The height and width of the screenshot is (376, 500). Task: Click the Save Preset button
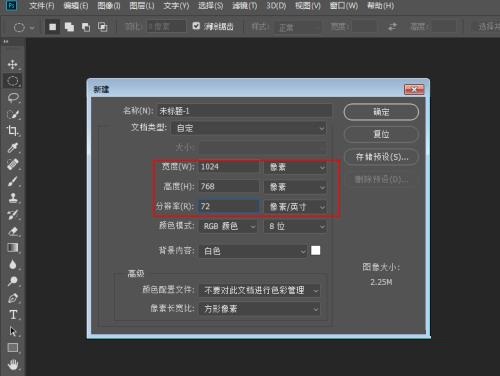point(381,157)
